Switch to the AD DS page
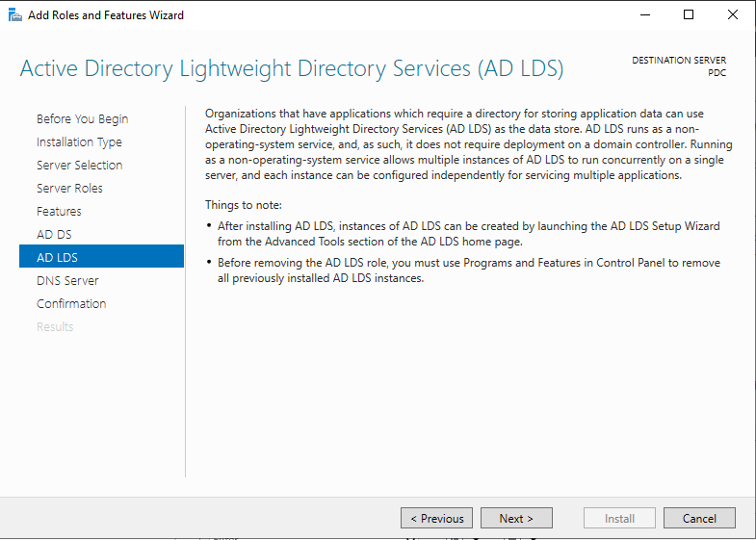 [54, 235]
